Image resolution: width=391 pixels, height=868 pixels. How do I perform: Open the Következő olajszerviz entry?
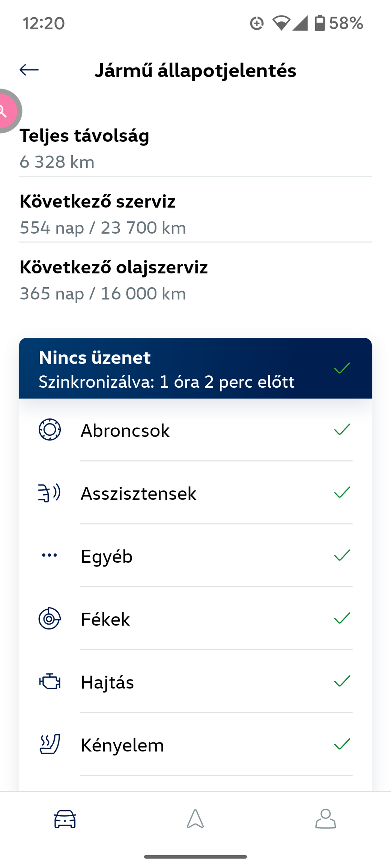(195, 280)
